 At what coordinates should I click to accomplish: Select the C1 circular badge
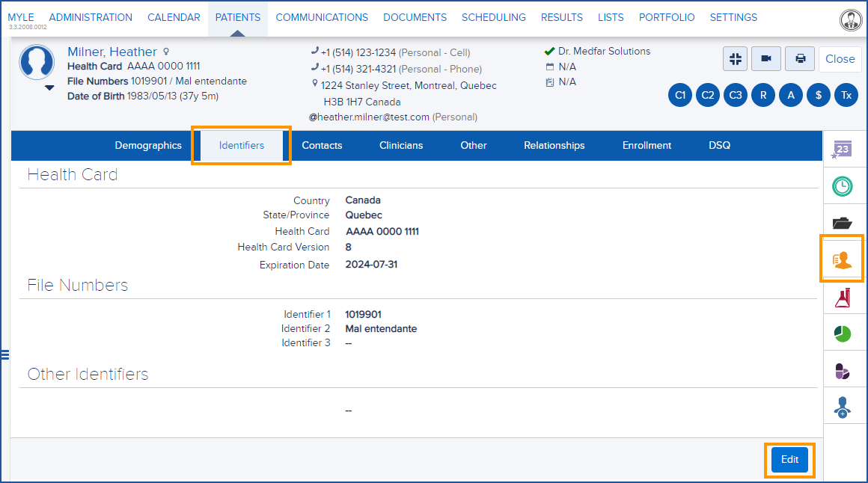[679, 95]
